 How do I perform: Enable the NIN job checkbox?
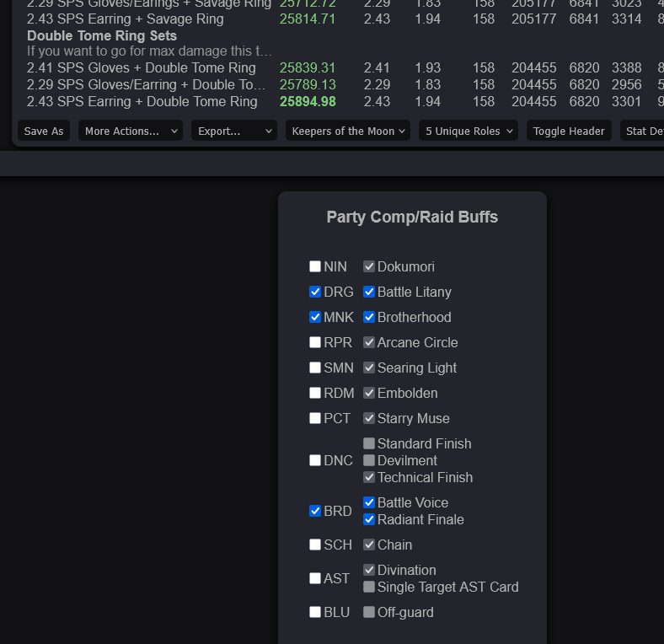[x=315, y=266]
